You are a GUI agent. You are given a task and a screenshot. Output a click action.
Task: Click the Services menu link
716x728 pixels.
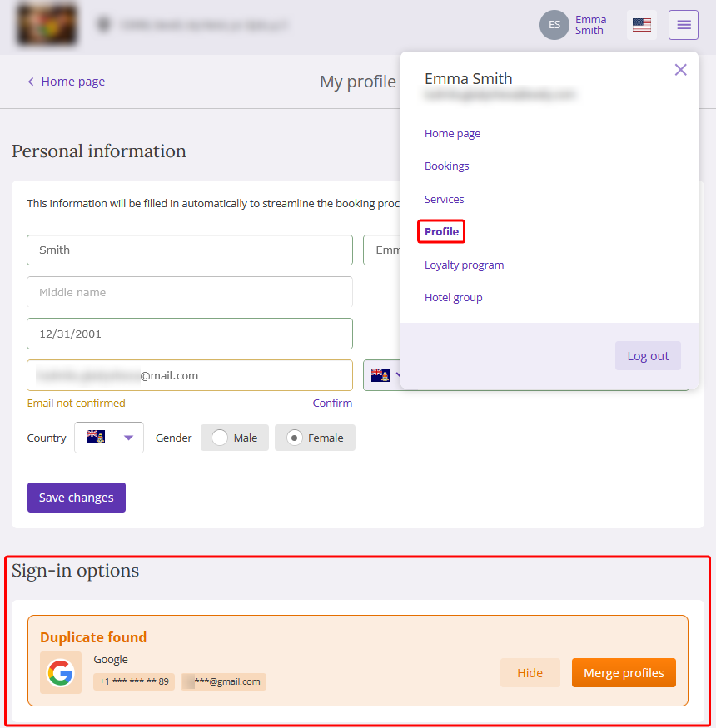pos(444,199)
